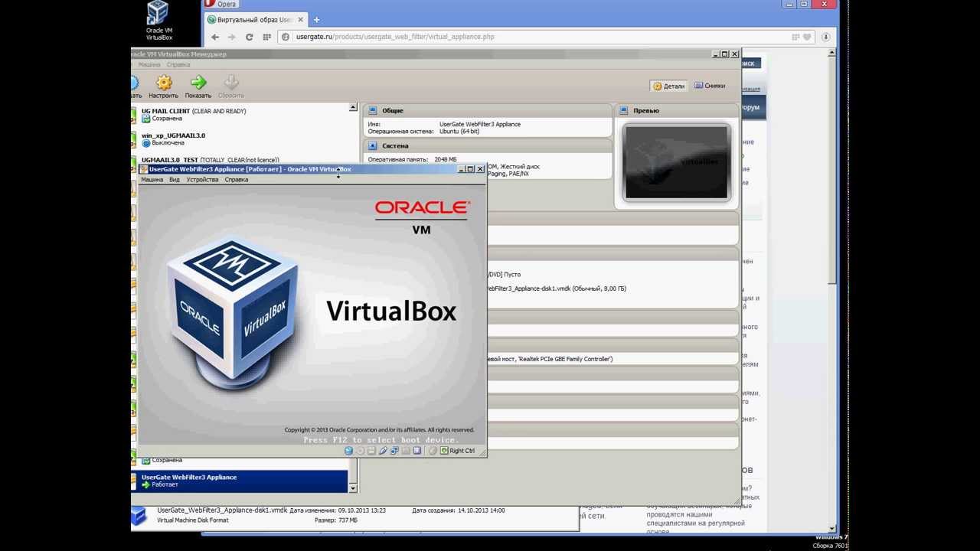Open Настроить settings gear in VirtualBox Manager
Image resolution: width=980 pixels, height=551 pixels.
pos(164,87)
